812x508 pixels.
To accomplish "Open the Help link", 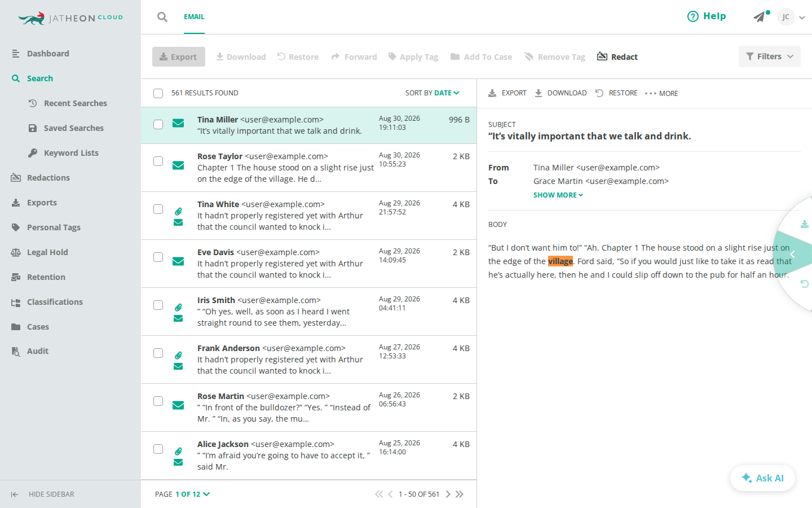I will [707, 16].
